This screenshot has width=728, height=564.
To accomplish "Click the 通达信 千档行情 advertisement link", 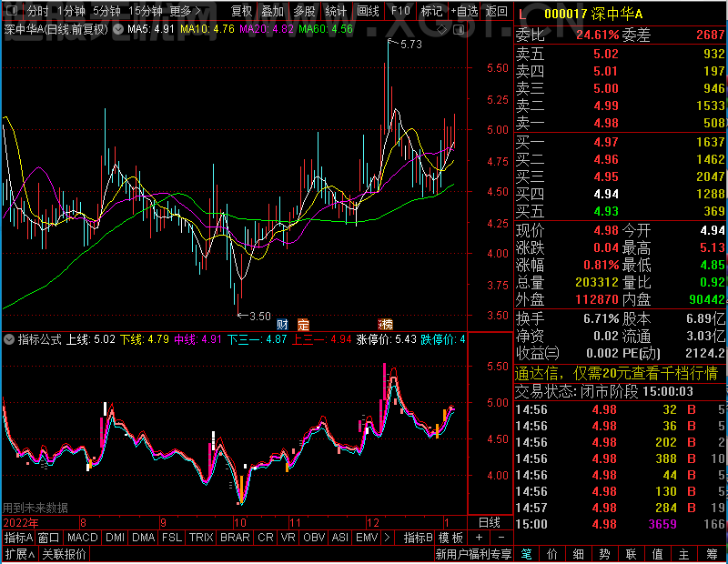I will (616, 373).
